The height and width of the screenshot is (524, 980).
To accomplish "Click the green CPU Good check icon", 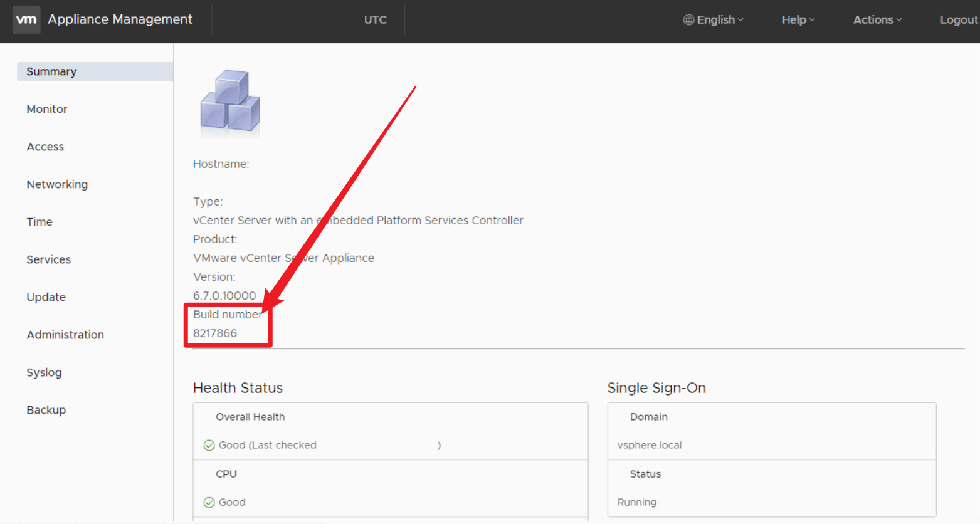I will coord(209,503).
